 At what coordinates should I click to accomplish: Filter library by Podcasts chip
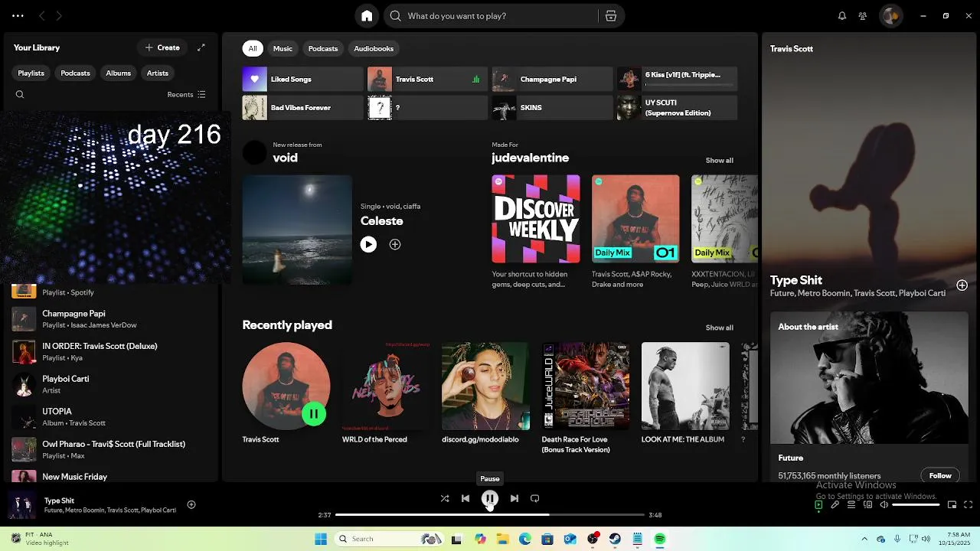tap(75, 73)
